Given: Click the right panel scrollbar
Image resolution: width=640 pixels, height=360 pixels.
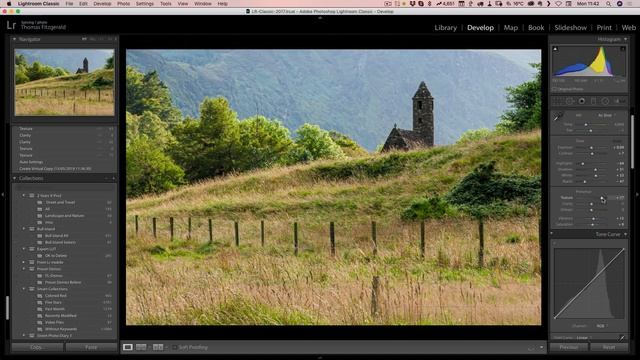Looking at the screenshot, I should coord(632,141).
